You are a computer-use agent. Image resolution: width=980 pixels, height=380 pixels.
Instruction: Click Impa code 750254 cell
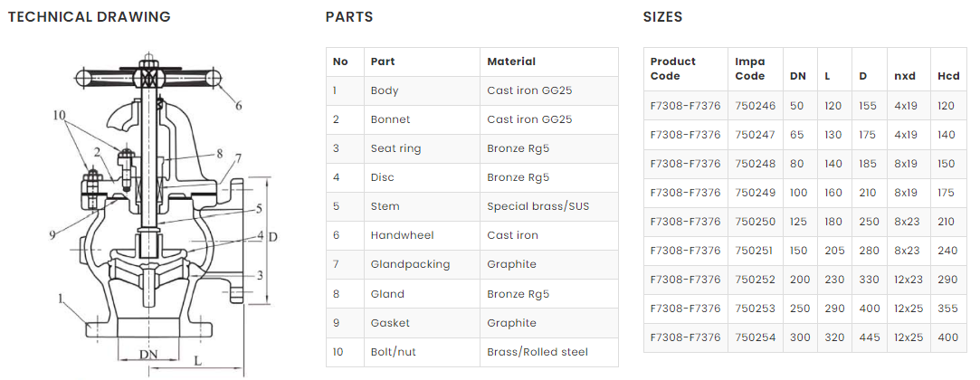(756, 337)
